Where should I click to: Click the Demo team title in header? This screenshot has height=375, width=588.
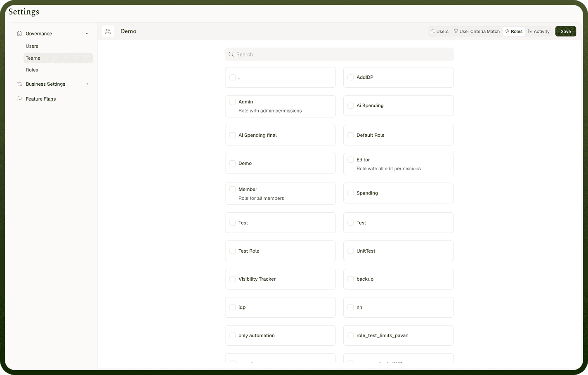128,31
